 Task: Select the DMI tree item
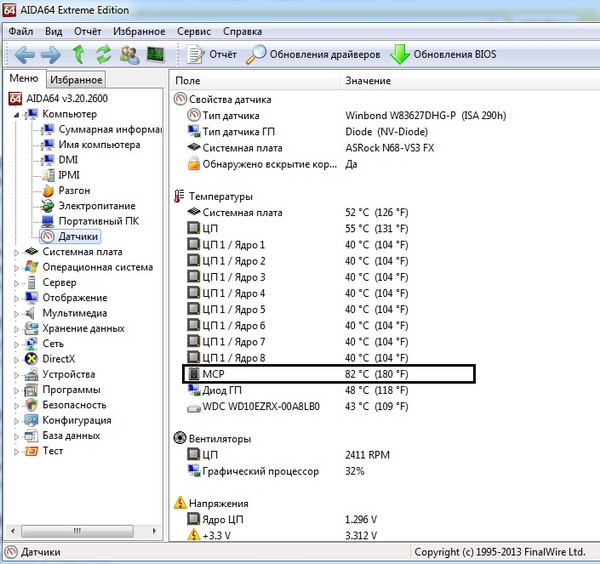tap(68, 160)
